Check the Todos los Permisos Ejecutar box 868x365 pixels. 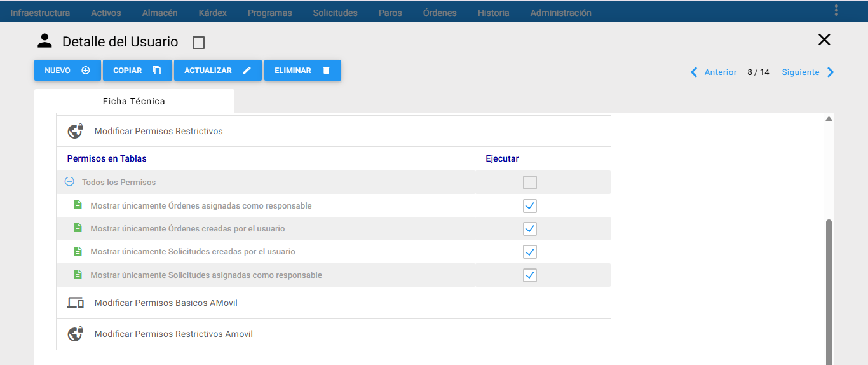530,183
